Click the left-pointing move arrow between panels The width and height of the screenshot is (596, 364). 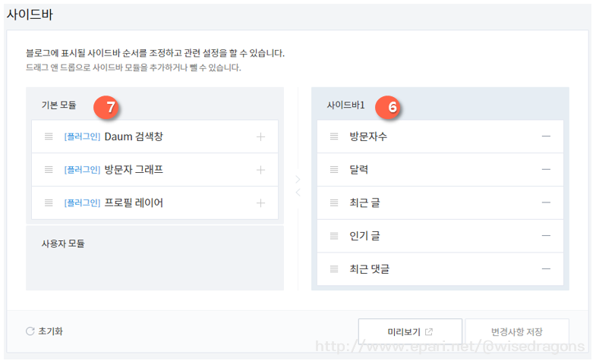click(x=298, y=193)
